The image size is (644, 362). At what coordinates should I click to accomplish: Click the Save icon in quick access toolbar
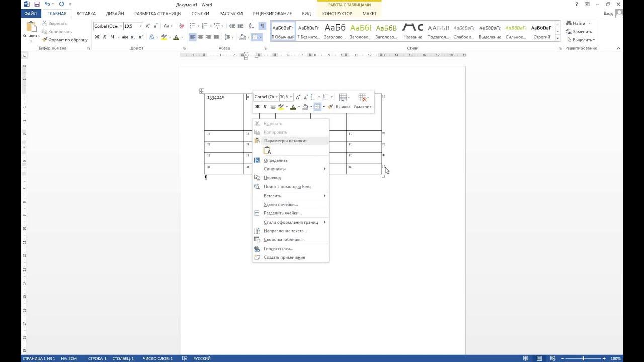tap(37, 4)
